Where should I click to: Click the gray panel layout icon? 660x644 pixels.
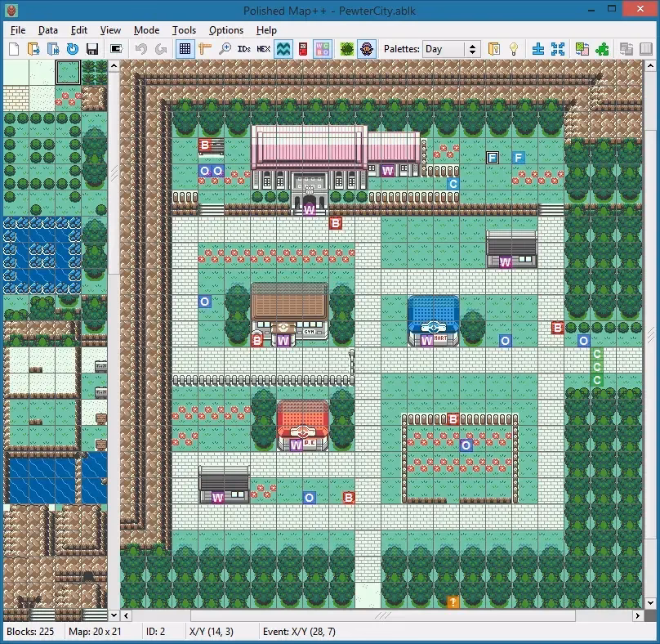(646, 49)
